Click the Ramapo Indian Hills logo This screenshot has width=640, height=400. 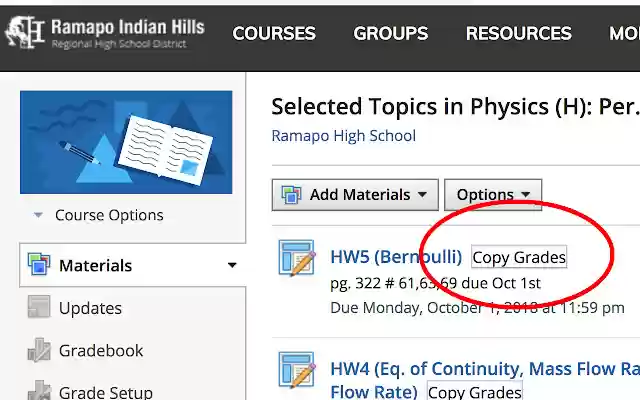click(x=104, y=33)
